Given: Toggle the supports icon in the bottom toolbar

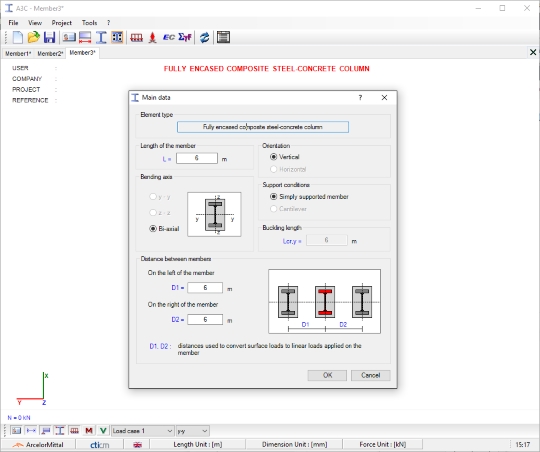Looking at the screenshot, I should click(x=45, y=431).
